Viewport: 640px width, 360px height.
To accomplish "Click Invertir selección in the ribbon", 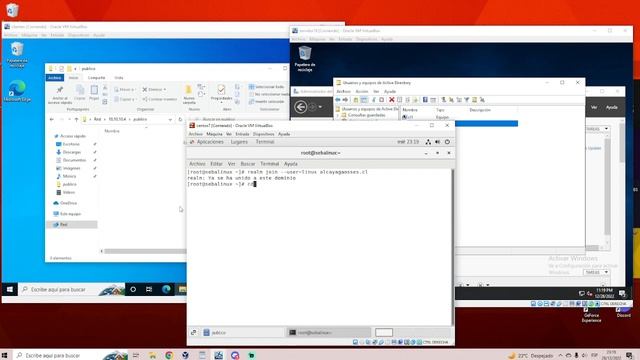I will point(267,102).
